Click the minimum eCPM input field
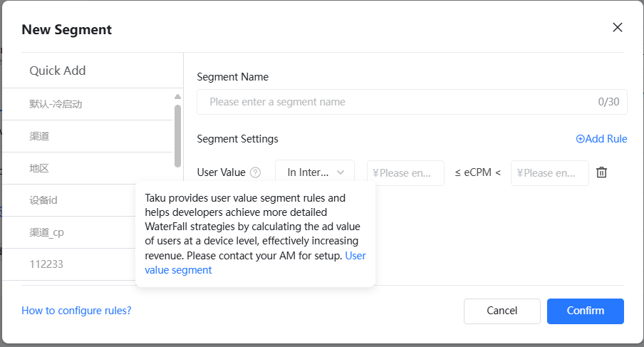The height and width of the screenshot is (347, 644). point(405,173)
